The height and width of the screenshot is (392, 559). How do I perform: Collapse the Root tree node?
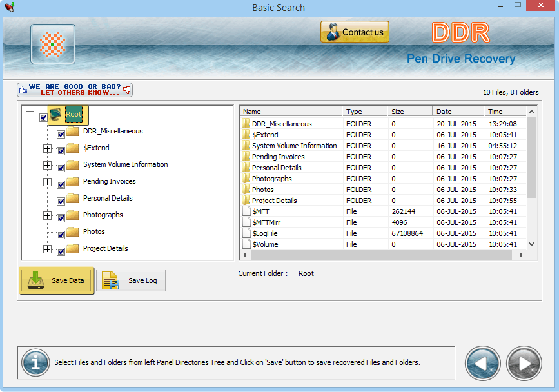(x=30, y=115)
